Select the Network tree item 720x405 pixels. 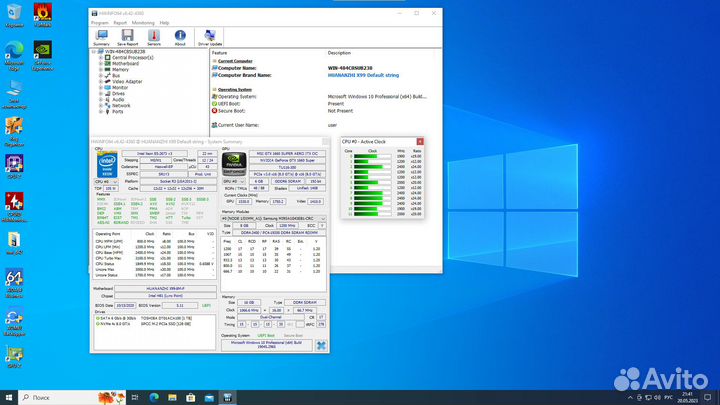point(120,105)
